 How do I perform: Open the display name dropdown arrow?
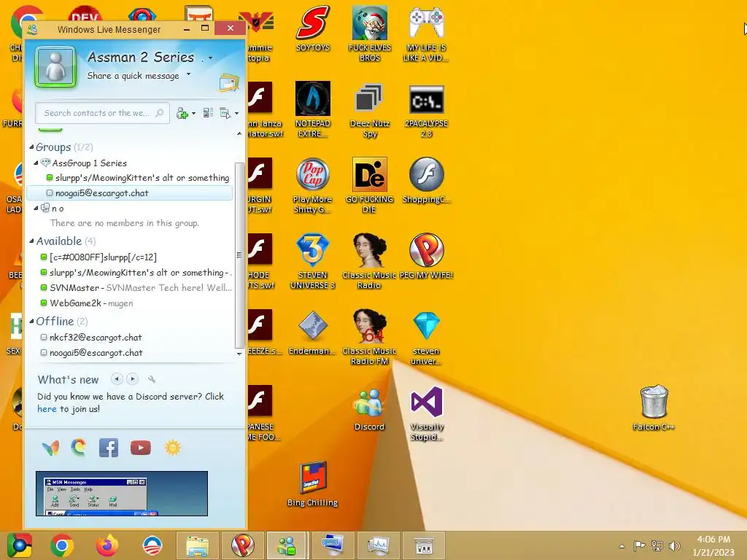pyautogui.click(x=210, y=58)
